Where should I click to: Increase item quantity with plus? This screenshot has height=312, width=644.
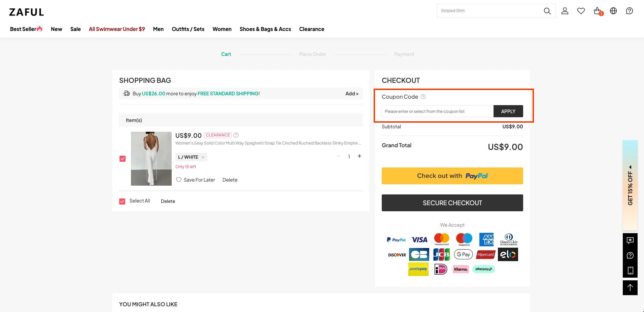tap(360, 156)
